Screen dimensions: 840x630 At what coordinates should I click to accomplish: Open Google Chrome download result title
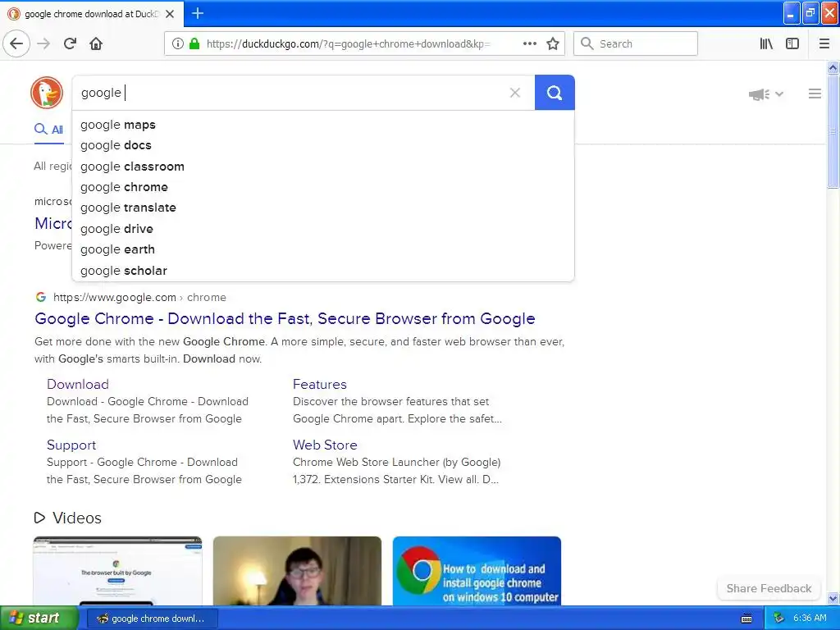pyautogui.click(x=285, y=319)
